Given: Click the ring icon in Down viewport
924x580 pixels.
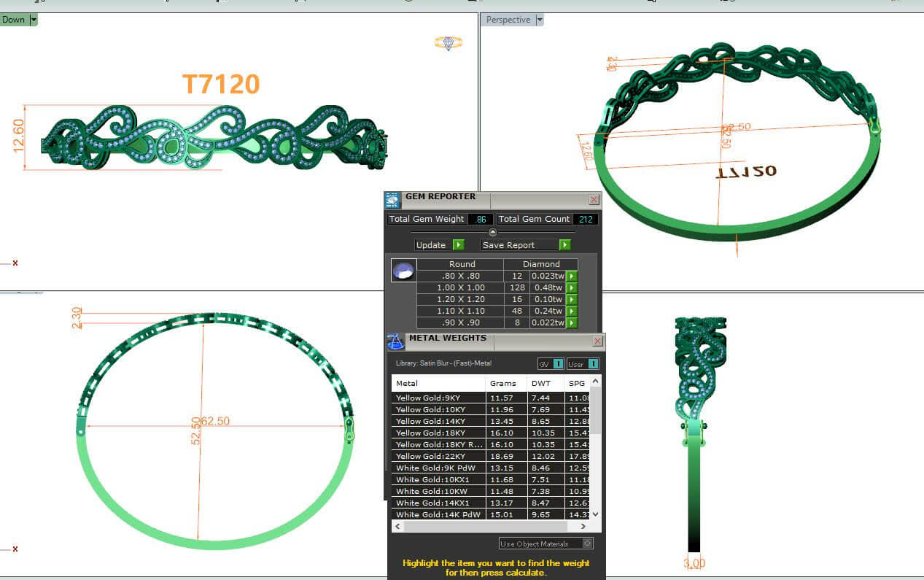Looking at the screenshot, I should (x=448, y=43).
